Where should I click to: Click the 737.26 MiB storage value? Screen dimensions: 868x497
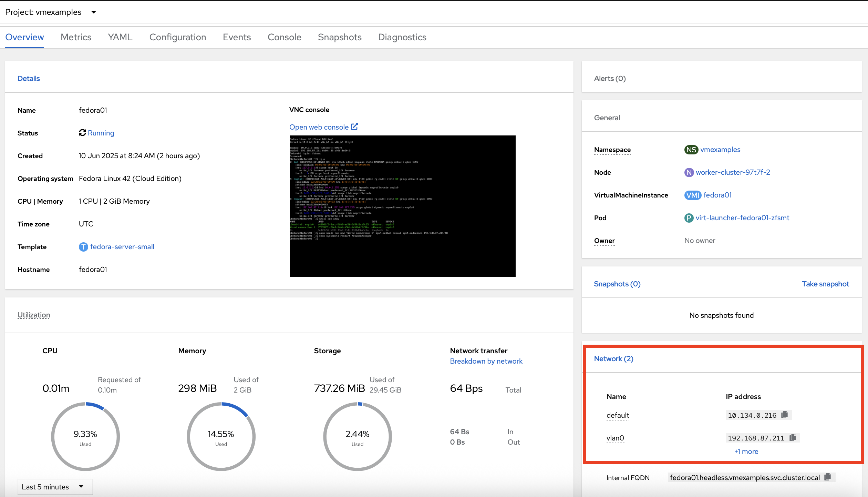click(339, 388)
